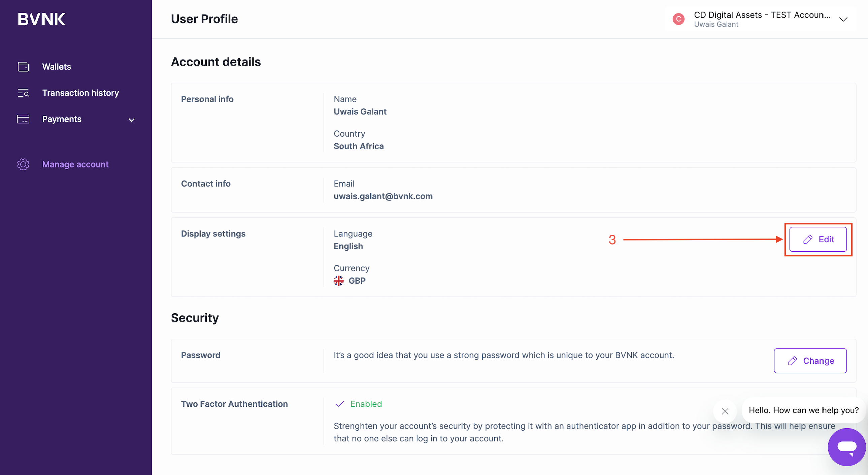Image resolution: width=868 pixels, height=475 pixels.
Task: Click the Enabled checkmark for Two Factor
Action: click(x=340, y=404)
